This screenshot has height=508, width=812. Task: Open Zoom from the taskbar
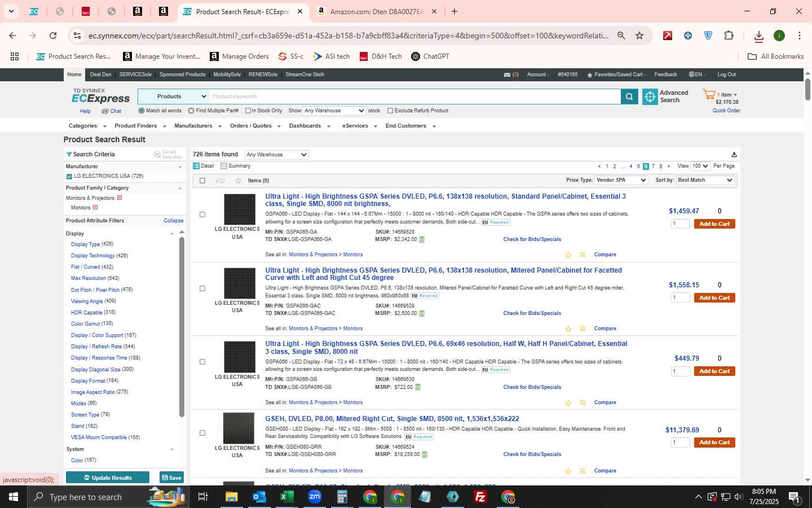(315, 497)
